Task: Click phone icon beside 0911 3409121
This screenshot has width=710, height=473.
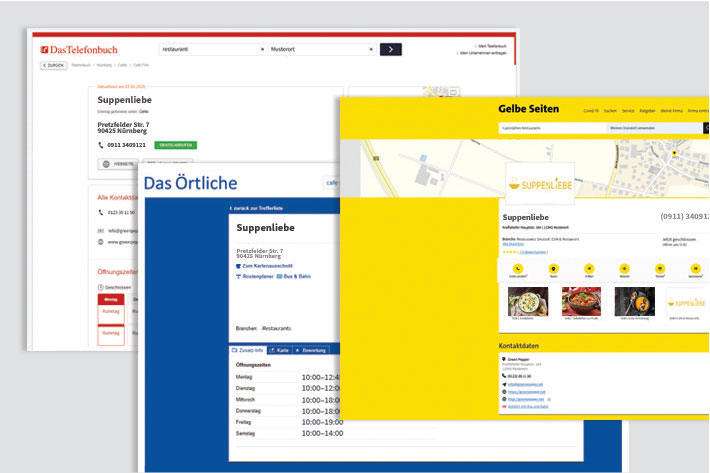Action: pyautogui.click(x=101, y=145)
